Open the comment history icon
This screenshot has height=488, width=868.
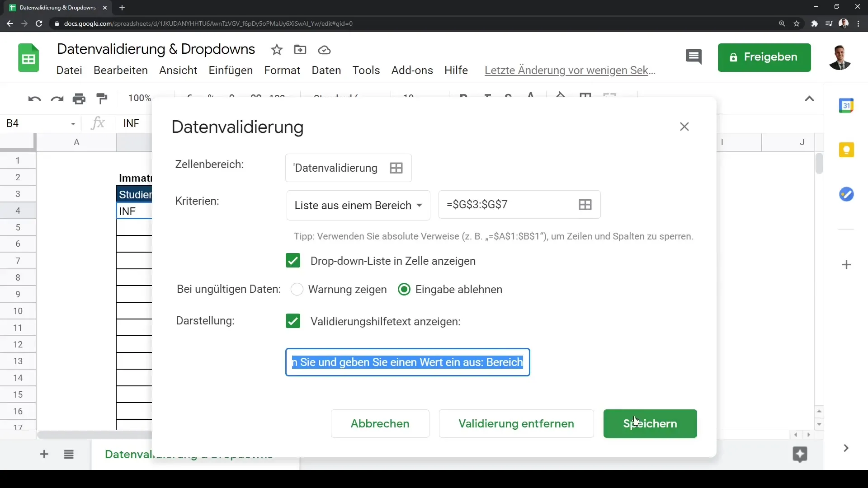[693, 57]
